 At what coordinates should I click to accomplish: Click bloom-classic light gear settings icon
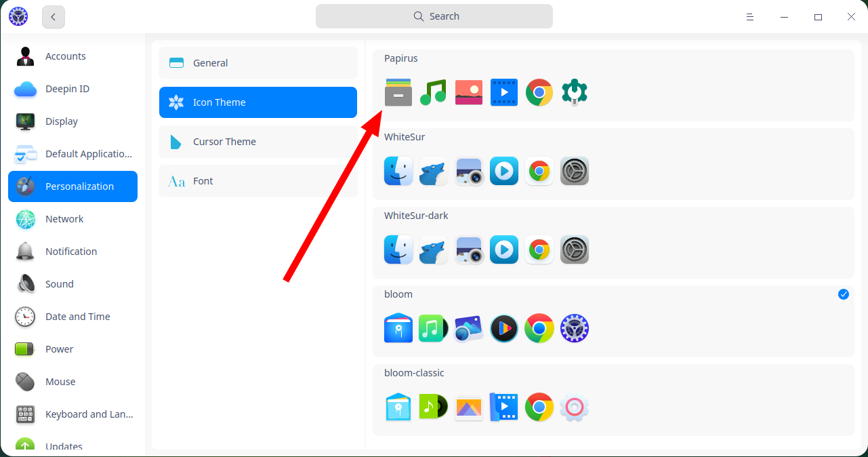pos(575,407)
